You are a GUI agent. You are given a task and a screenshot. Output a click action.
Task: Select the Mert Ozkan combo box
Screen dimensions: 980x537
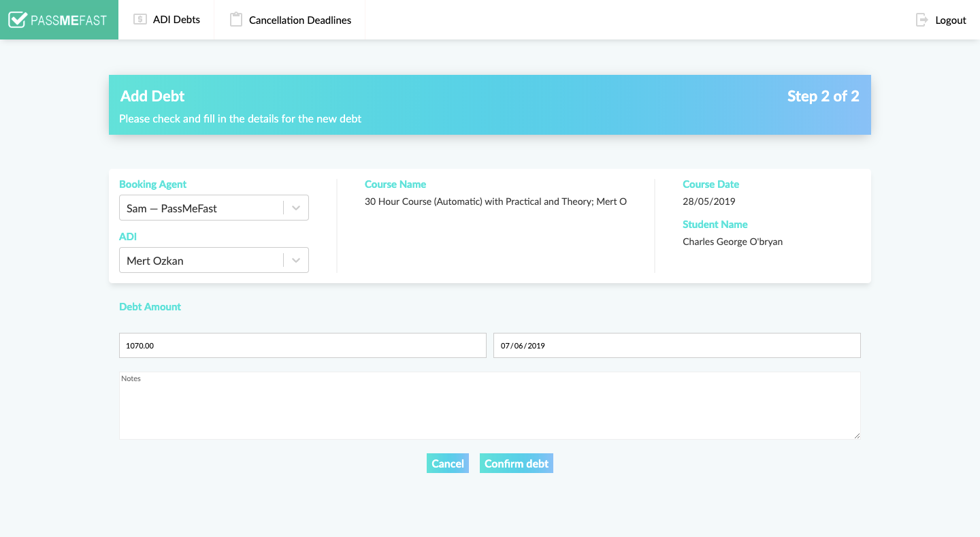click(214, 260)
